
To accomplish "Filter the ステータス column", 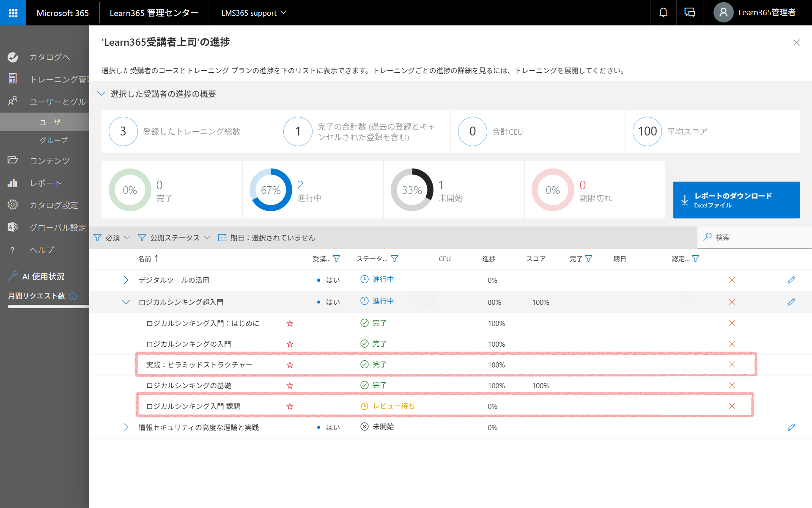I will point(395,259).
